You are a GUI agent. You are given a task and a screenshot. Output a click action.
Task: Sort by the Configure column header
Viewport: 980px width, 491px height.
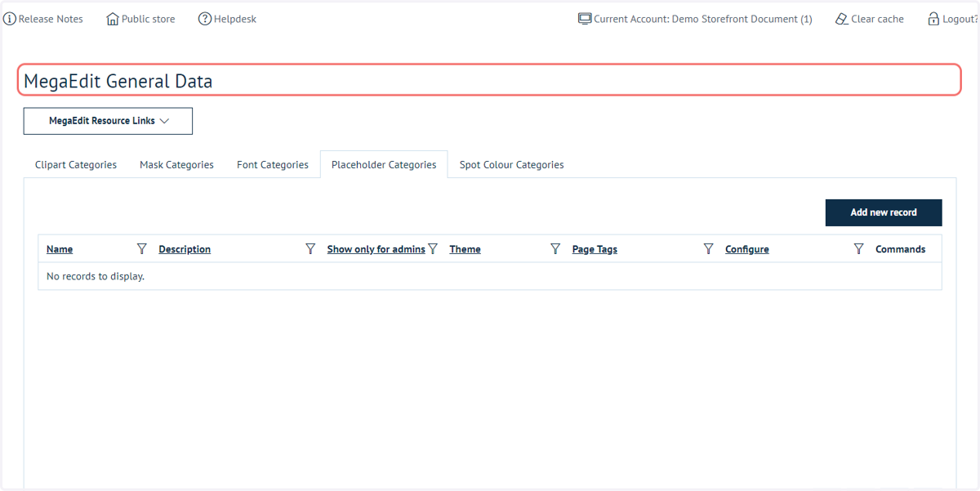[x=747, y=249]
